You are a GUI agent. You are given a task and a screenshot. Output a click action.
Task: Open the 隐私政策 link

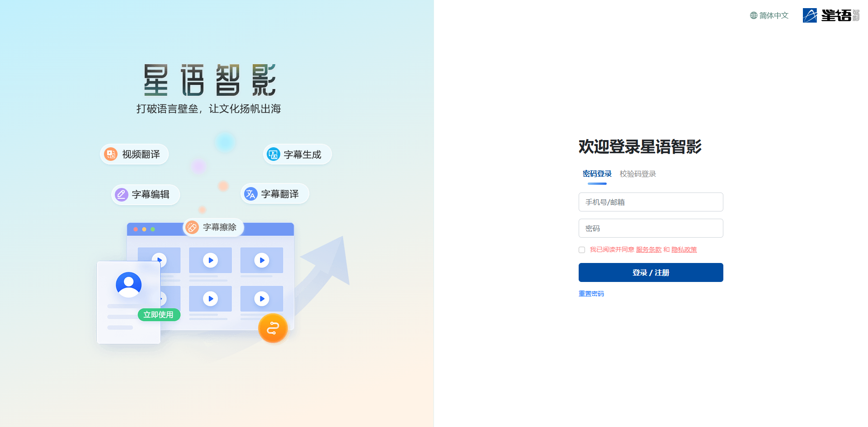684,249
